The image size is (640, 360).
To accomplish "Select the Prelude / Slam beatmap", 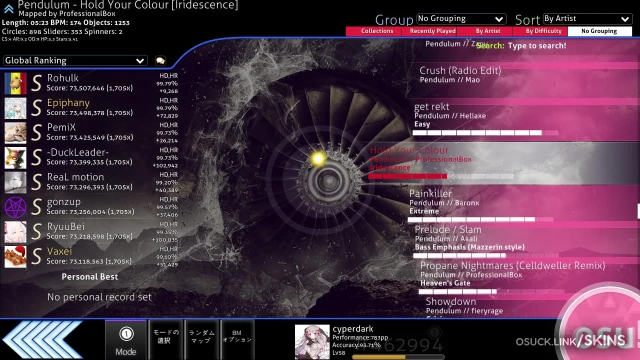I will pyautogui.click(x=524, y=241).
